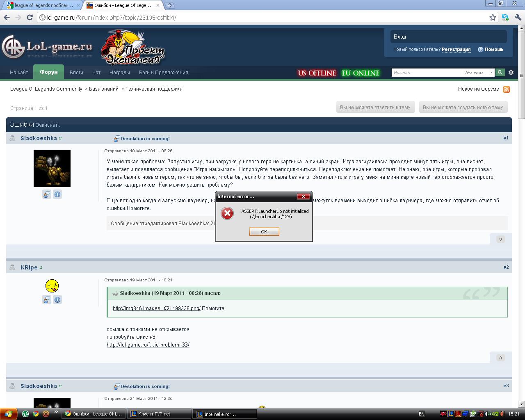
Task: Click the US OFFLINE server status
Action: [317, 73]
